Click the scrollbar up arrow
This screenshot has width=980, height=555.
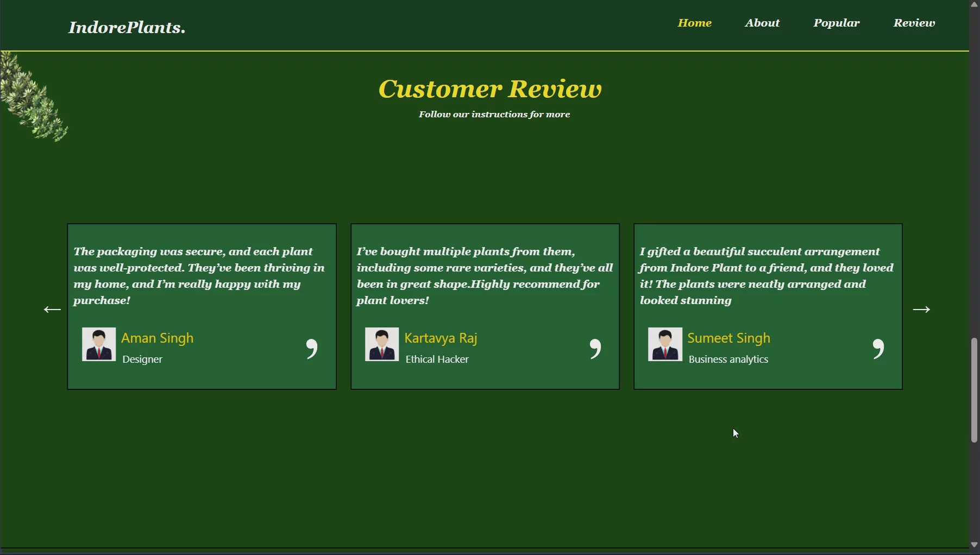click(x=974, y=4)
